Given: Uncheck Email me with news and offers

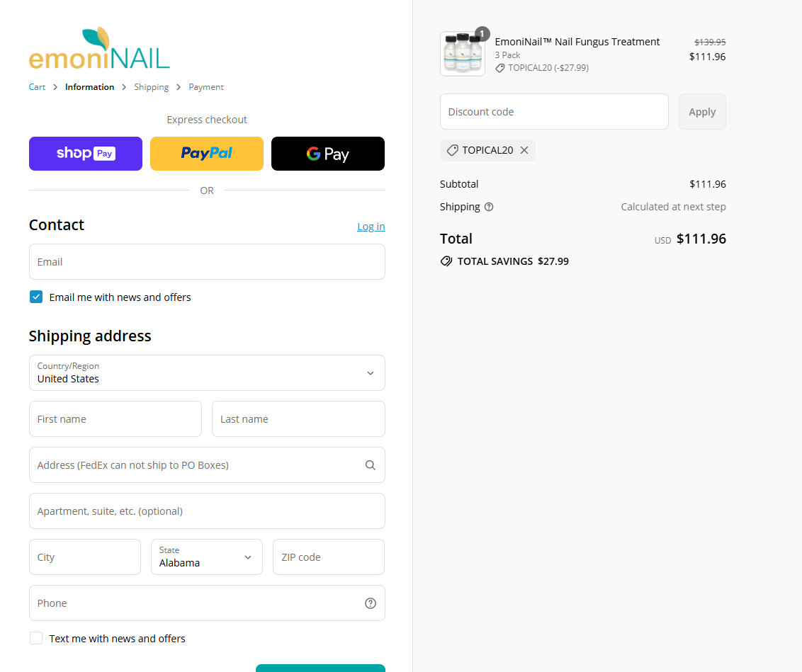Looking at the screenshot, I should (x=36, y=297).
